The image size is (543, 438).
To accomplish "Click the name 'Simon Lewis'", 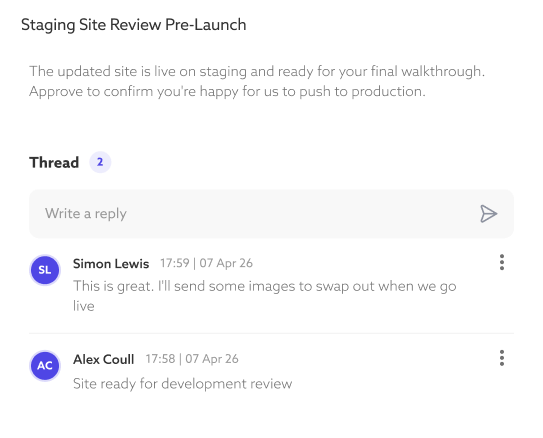I will (111, 264).
